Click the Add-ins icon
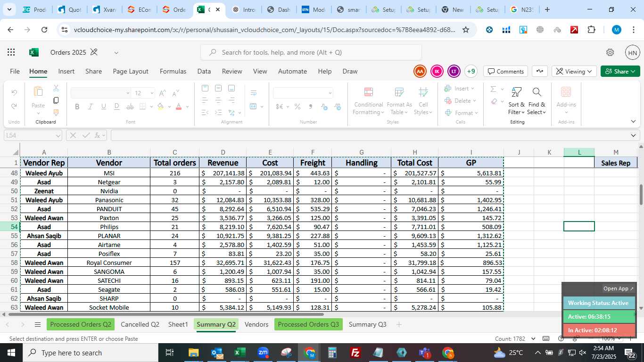The height and width of the screenshot is (362, 644). pos(566,92)
